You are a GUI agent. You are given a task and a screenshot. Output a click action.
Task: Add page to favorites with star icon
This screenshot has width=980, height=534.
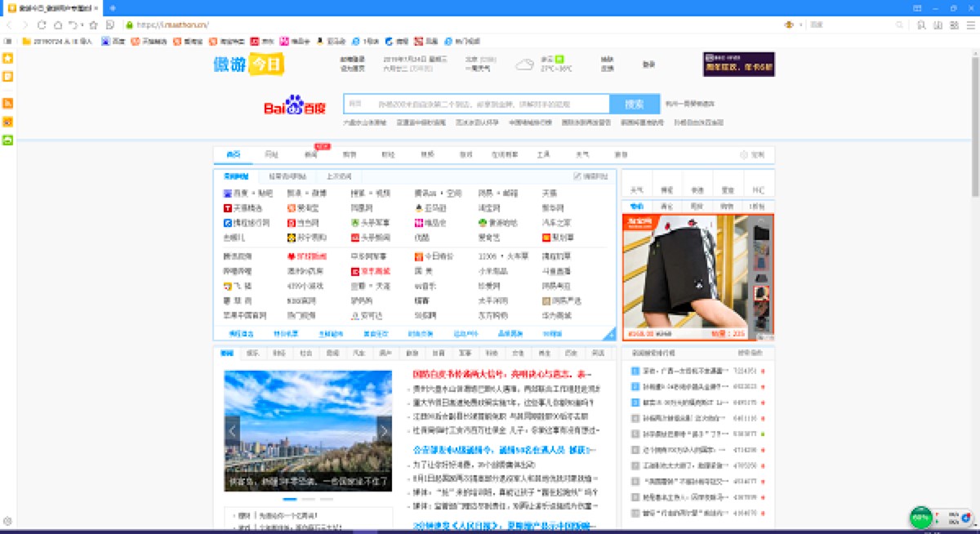click(93, 24)
